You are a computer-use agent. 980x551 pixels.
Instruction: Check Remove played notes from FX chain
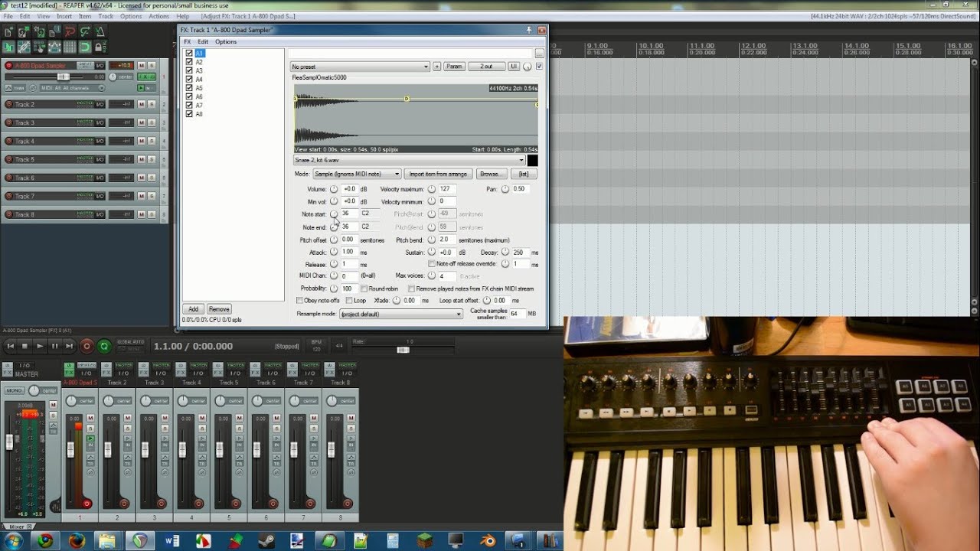412,289
